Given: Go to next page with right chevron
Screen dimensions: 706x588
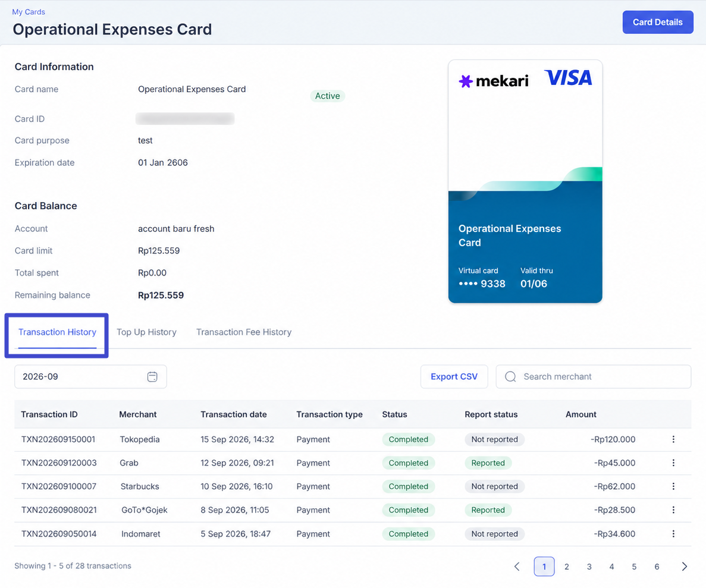Looking at the screenshot, I should click(x=685, y=567).
